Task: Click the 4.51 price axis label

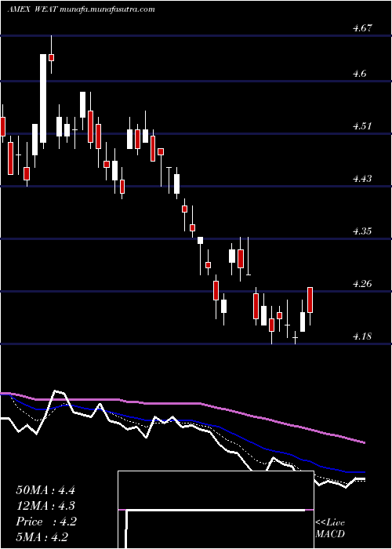Action: pos(362,125)
